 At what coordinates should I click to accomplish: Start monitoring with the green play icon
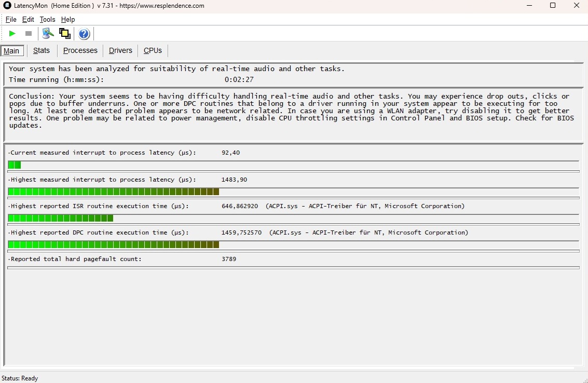pyautogui.click(x=12, y=34)
